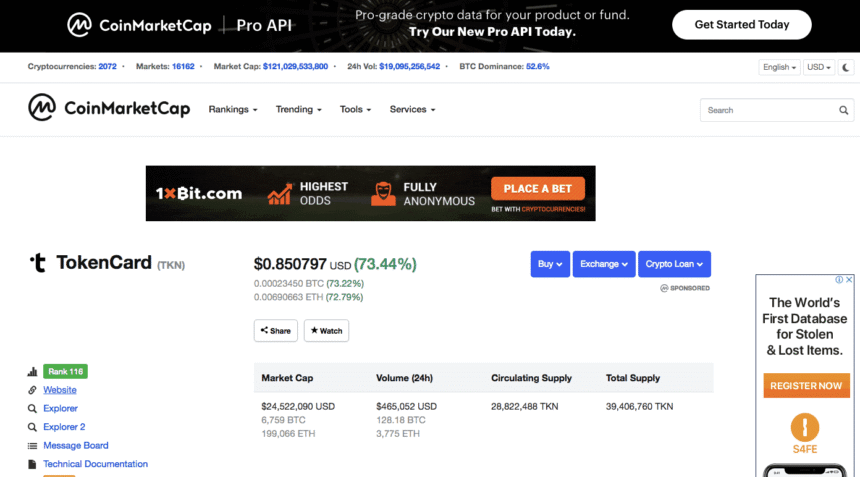Click the 6,759 BTC market cap value
The image size is (860, 477).
pyautogui.click(x=284, y=420)
